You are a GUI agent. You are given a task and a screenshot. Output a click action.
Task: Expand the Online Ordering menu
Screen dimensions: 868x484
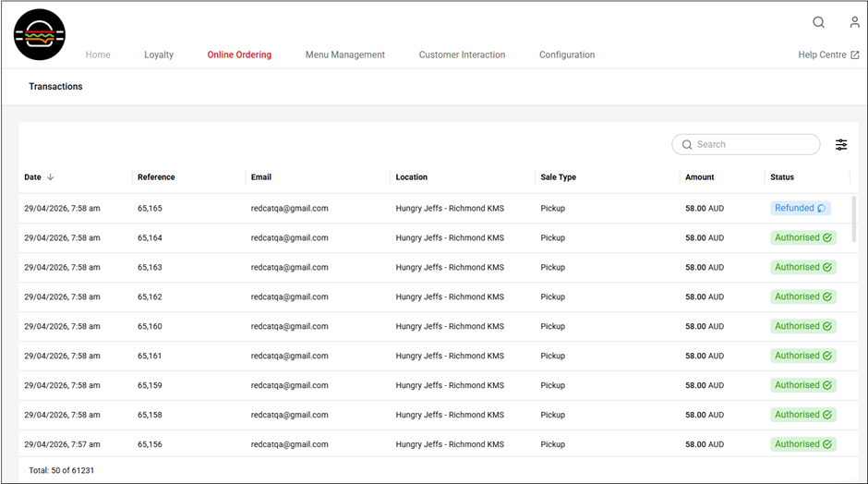pos(239,55)
